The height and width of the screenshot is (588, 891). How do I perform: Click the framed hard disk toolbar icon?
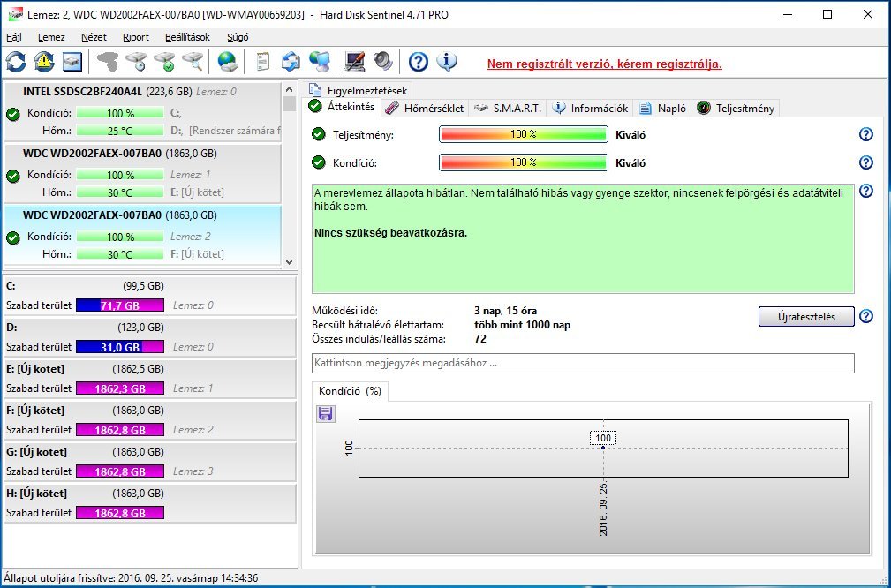(72, 61)
